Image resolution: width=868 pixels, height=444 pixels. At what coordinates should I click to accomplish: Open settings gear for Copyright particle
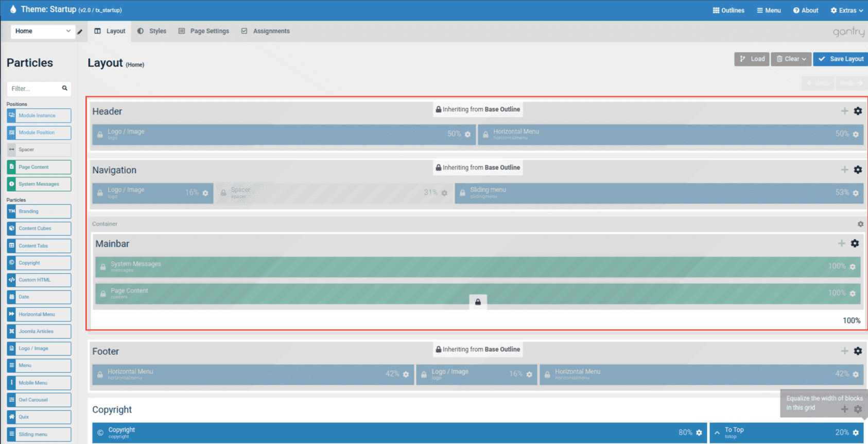click(x=699, y=433)
